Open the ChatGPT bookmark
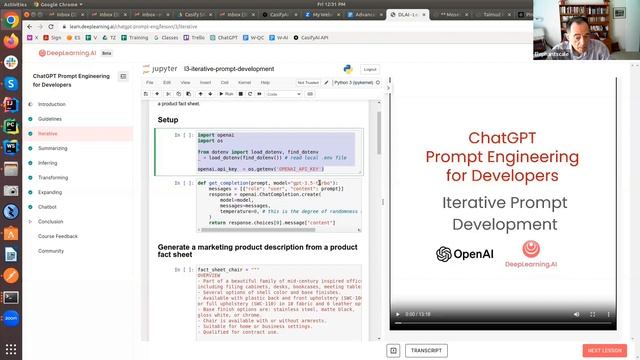The height and width of the screenshot is (360, 640). [x=224, y=38]
